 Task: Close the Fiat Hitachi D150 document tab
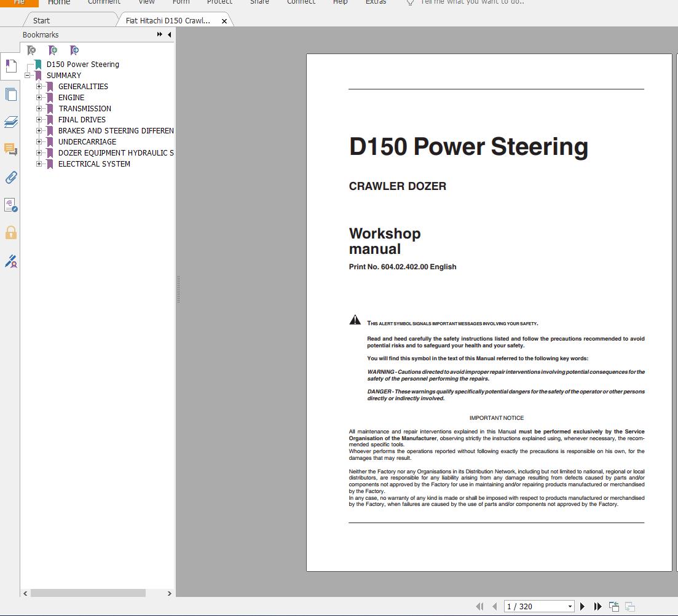224,21
